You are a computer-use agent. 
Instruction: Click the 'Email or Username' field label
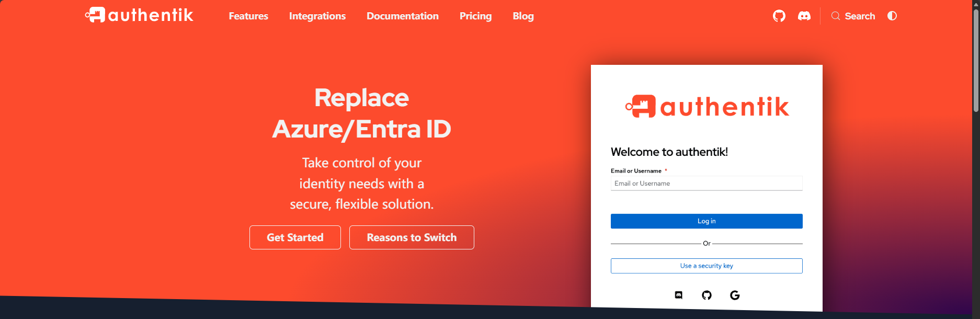(x=636, y=171)
